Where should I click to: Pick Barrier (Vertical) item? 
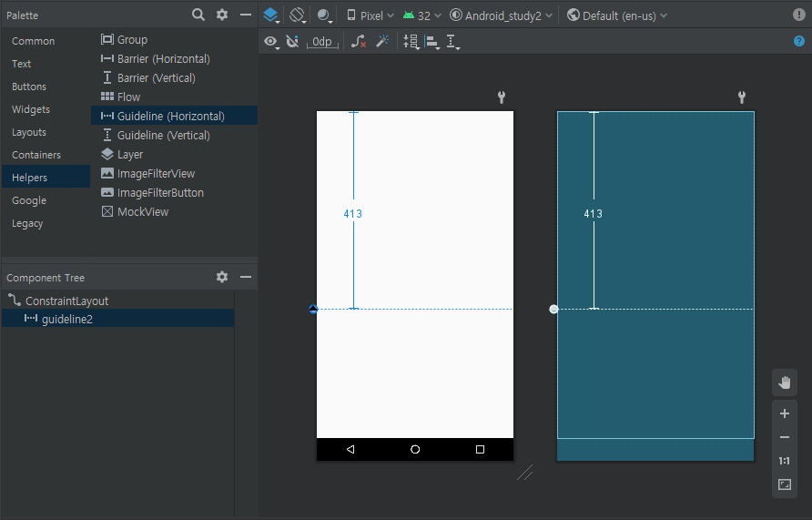pos(174,77)
